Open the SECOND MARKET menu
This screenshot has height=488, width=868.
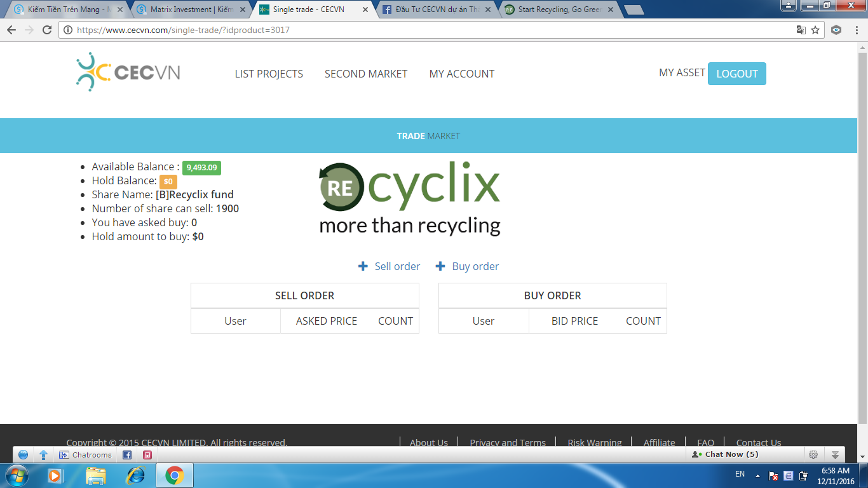click(366, 74)
